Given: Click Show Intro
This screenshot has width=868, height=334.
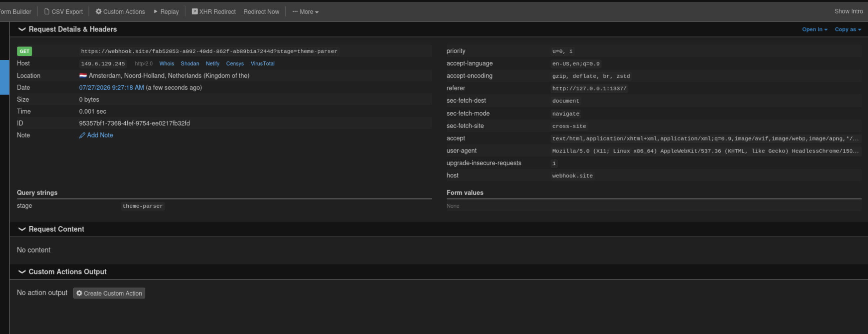Looking at the screenshot, I should click(848, 11).
